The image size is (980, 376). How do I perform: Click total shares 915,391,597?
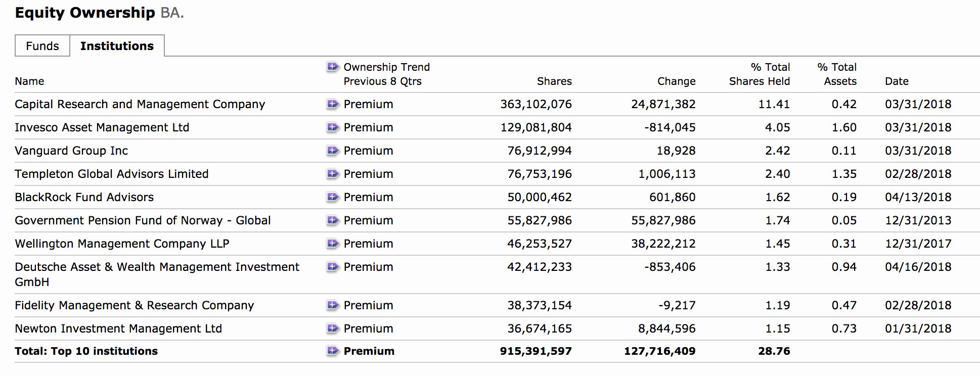click(536, 351)
